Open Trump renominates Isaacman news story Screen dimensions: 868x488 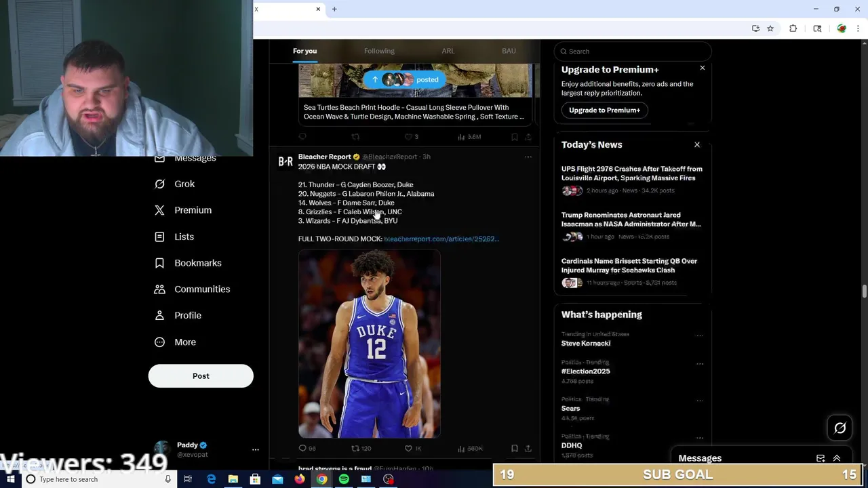click(x=631, y=220)
